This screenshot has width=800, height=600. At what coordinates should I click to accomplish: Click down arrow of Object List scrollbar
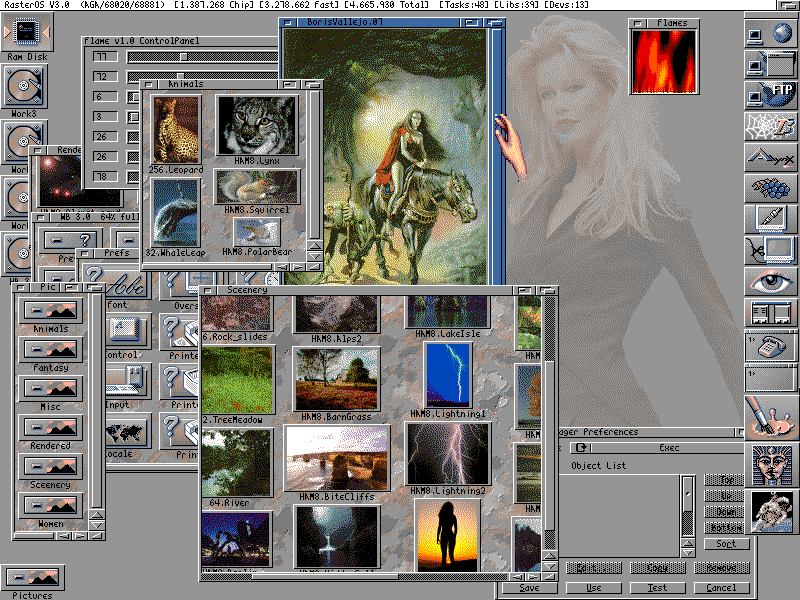tap(688, 553)
